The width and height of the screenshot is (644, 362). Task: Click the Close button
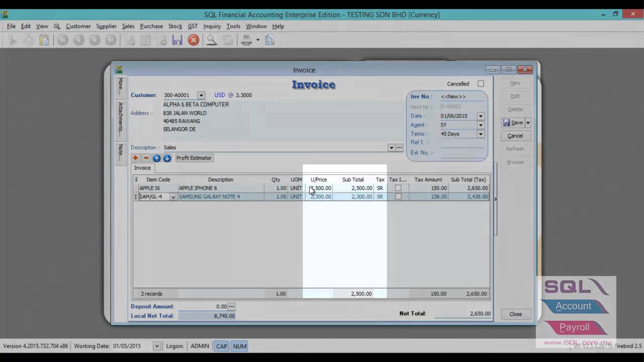click(x=515, y=314)
